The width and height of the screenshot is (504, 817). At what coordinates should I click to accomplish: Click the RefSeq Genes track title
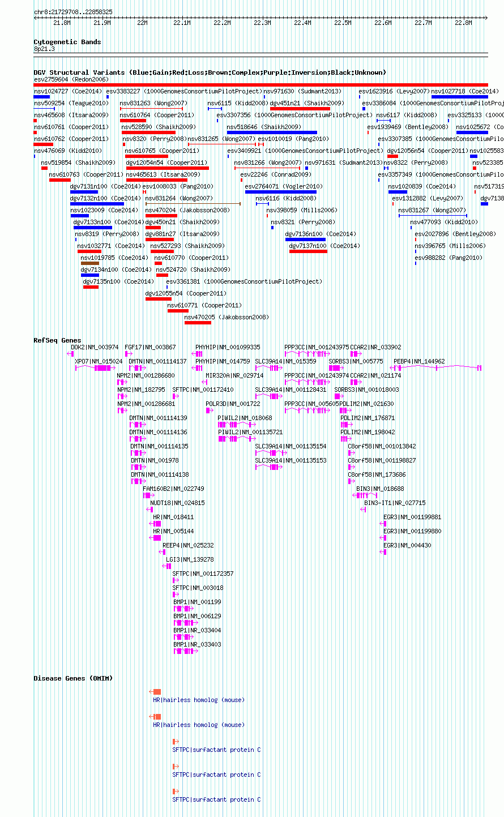pyautogui.click(x=57, y=340)
